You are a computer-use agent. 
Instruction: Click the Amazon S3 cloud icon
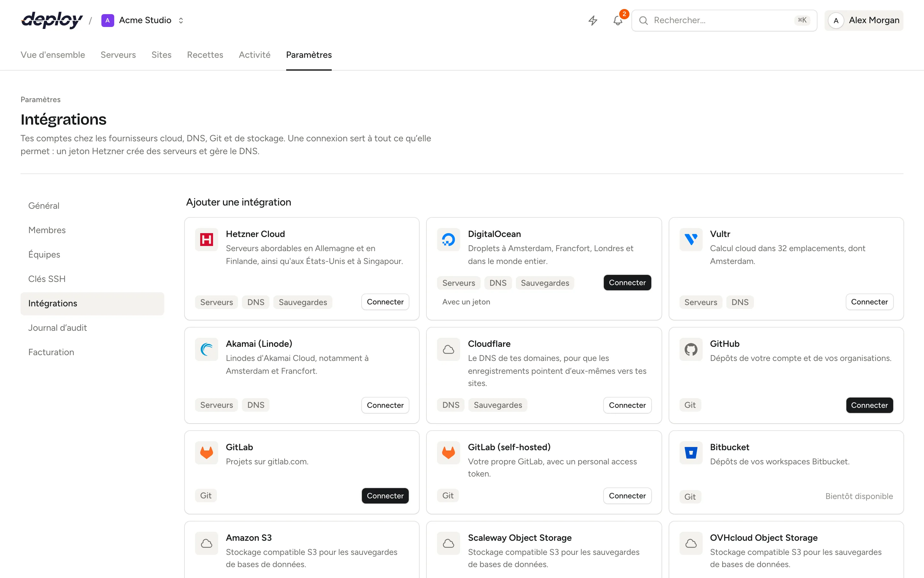207,543
